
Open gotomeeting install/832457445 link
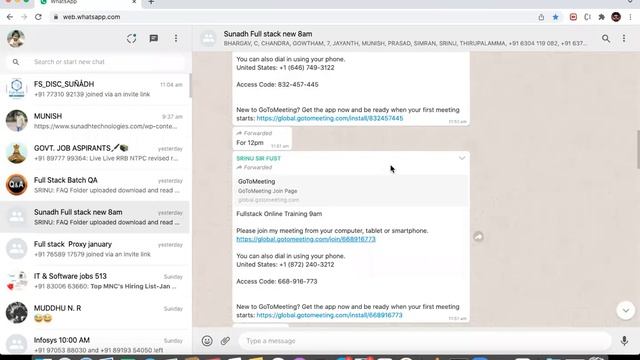pyautogui.click(x=330, y=118)
